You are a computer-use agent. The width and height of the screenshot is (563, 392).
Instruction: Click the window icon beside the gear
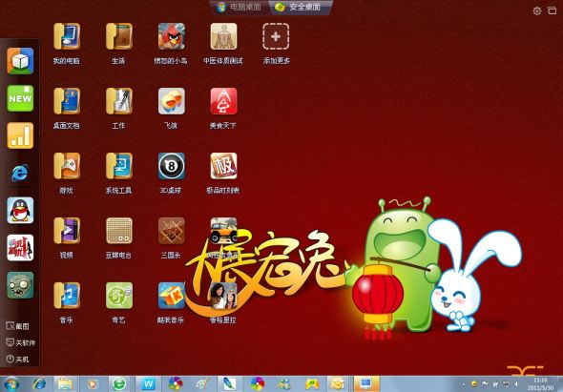[552, 10]
